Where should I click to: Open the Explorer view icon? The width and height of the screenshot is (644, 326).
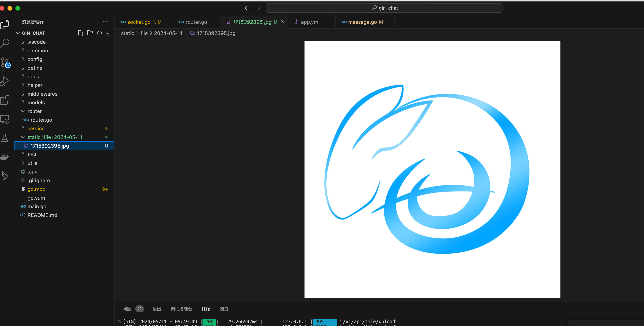point(5,24)
